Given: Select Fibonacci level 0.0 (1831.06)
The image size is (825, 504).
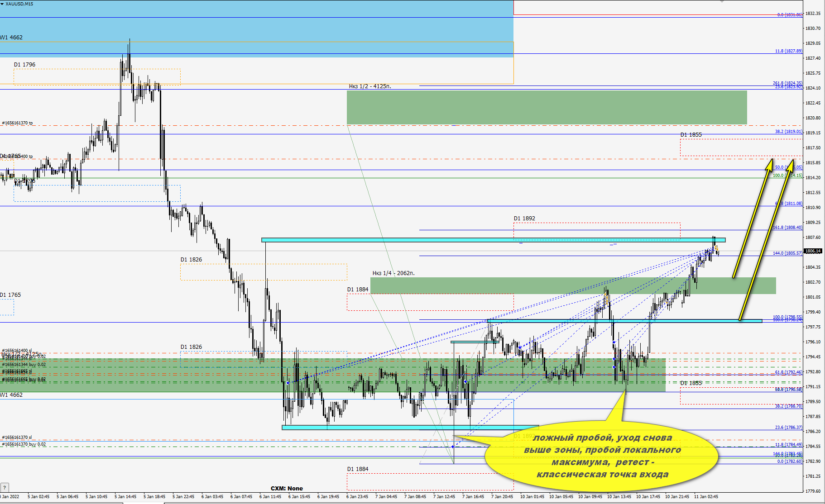Looking at the screenshot, I should point(790,15).
